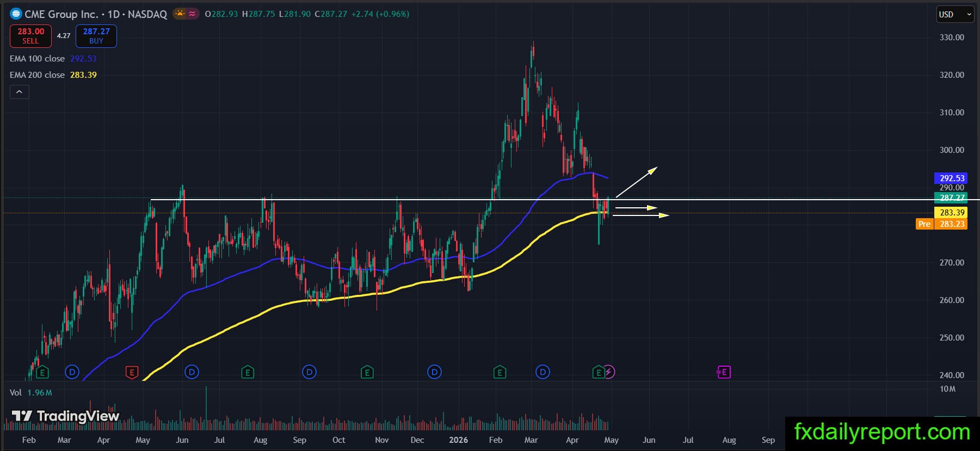Open the USD currency dropdown

954,15
